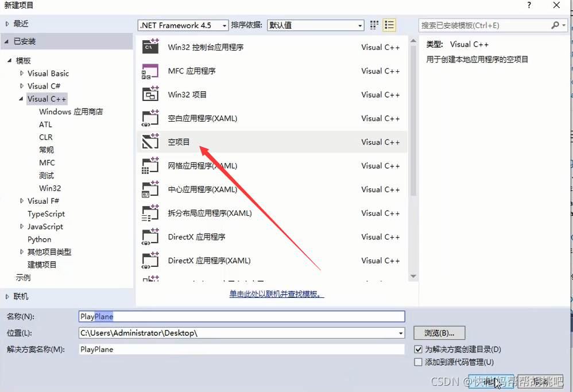Enable 添加到源代码管理 checkbox
Screen dimensions: 573x392
pyautogui.click(x=419, y=362)
